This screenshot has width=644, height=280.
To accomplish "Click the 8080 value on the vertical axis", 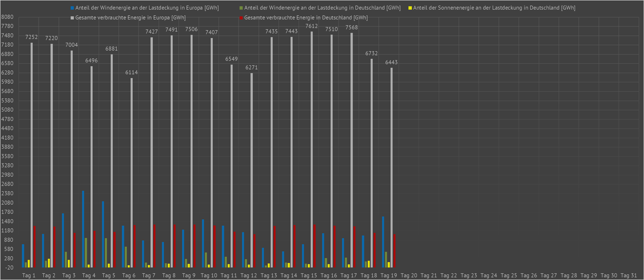I will [x=7, y=17].
